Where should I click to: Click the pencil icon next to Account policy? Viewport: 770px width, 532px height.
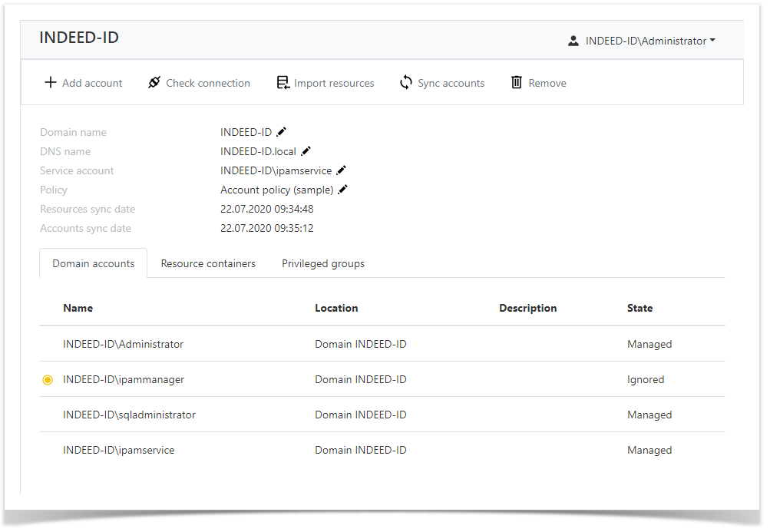[x=343, y=189]
